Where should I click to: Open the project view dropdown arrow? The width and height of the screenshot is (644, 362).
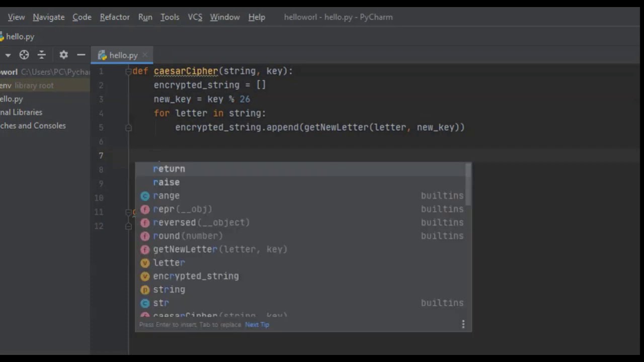pos(8,55)
